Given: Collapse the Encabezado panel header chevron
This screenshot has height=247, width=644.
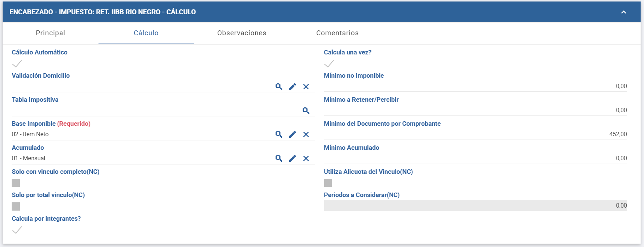Looking at the screenshot, I should [624, 12].
